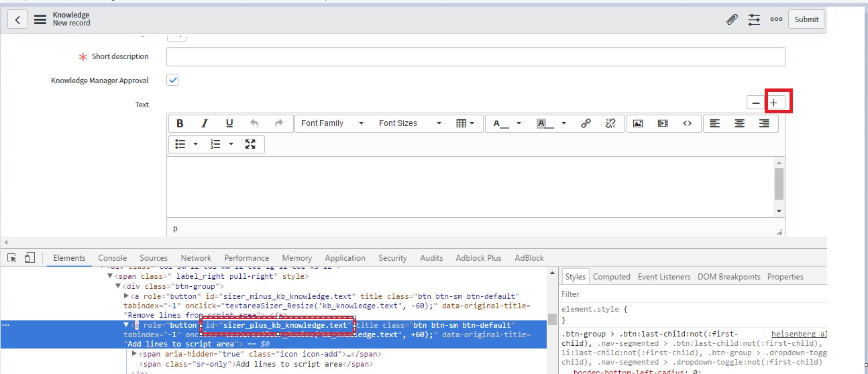This screenshot has width=868, height=374.
Task: Click the background color A button
Action: pos(545,123)
